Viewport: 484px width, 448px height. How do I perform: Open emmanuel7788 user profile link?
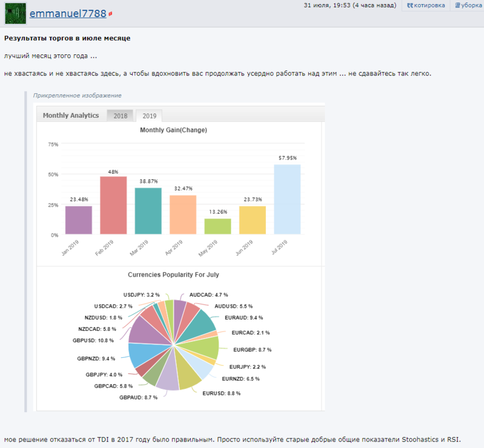pos(68,14)
